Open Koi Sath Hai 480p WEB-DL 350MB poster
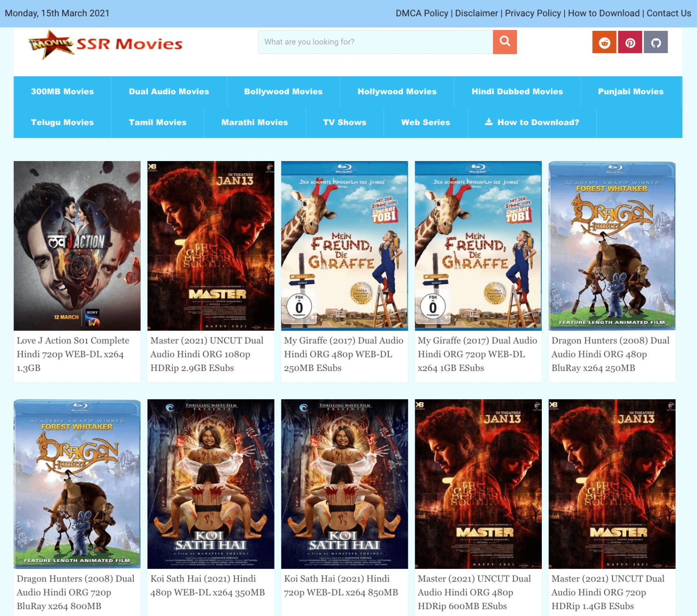Viewport: 697px width, 616px height. pyautogui.click(x=211, y=484)
